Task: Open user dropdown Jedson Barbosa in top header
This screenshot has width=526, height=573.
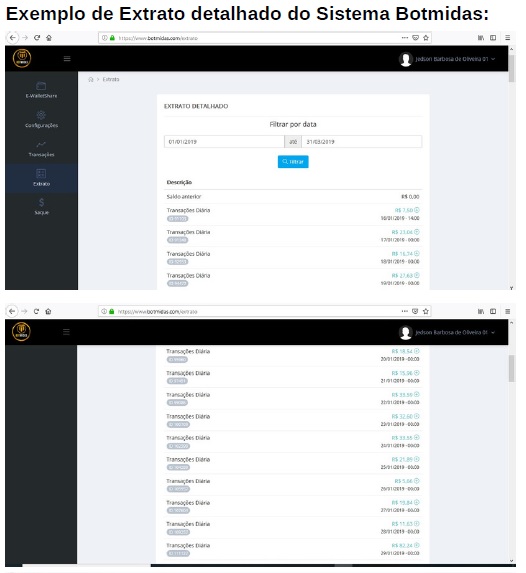Action: 447,59
